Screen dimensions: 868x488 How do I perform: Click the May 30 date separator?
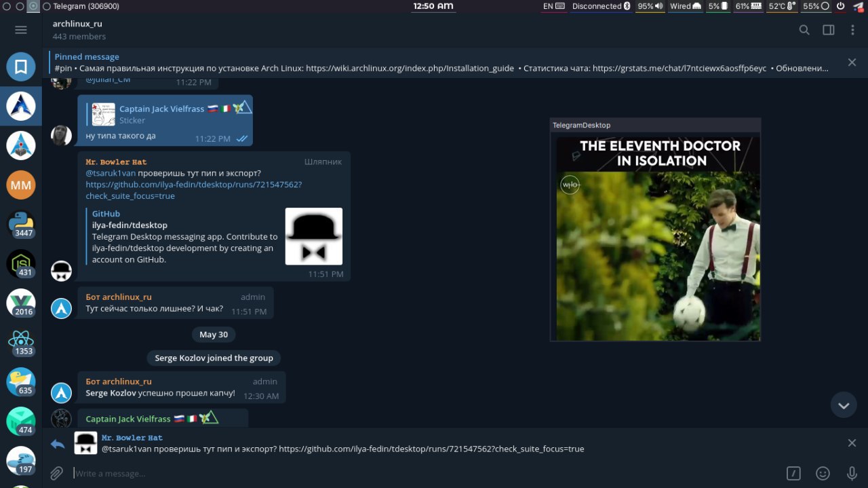click(214, 334)
